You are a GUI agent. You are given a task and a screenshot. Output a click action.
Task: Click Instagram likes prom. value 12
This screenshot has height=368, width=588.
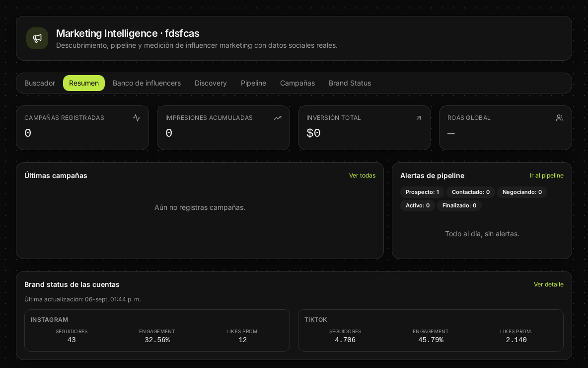[x=243, y=340]
